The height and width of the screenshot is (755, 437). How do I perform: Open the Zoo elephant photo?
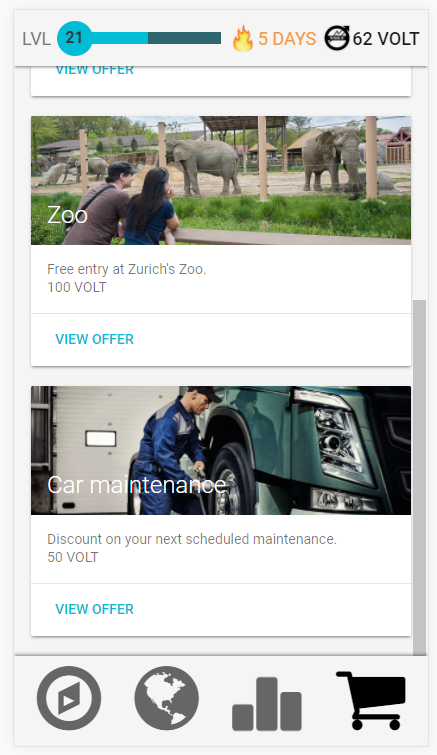pos(221,180)
